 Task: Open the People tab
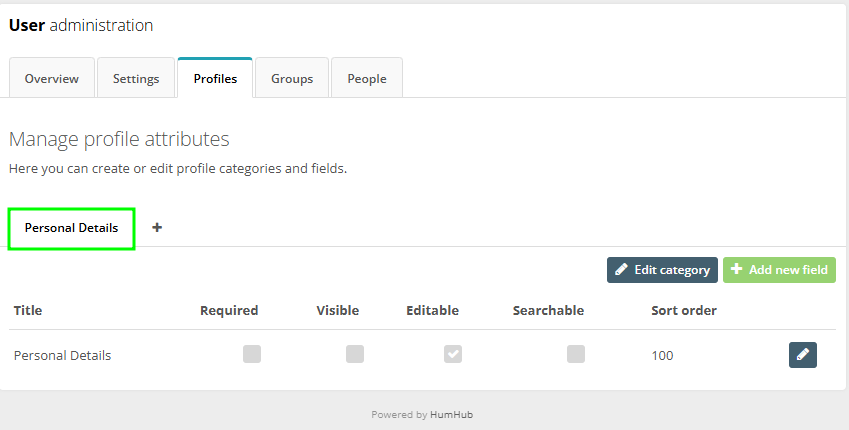[x=367, y=79]
